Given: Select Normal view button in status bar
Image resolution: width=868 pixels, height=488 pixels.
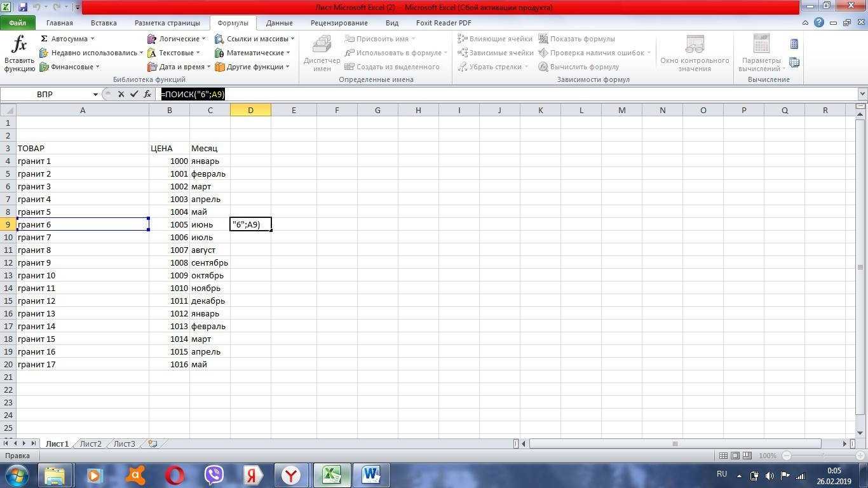Looking at the screenshot, I should pyautogui.click(x=723, y=456).
